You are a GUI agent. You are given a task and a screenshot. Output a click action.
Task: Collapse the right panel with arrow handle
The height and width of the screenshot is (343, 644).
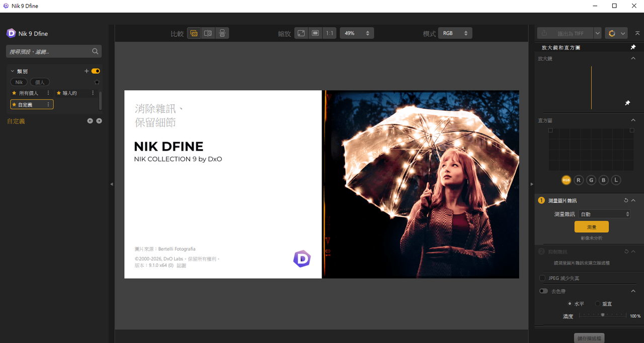(532, 184)
